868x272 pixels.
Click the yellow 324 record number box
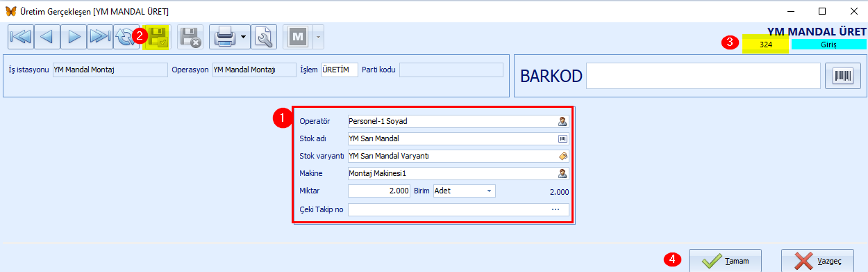pyautogui.click(x=766, y=44)
